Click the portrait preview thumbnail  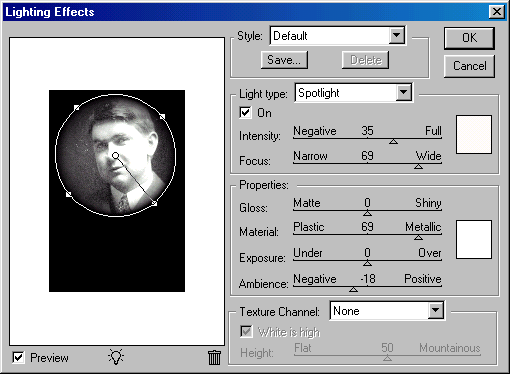point(117,191)
